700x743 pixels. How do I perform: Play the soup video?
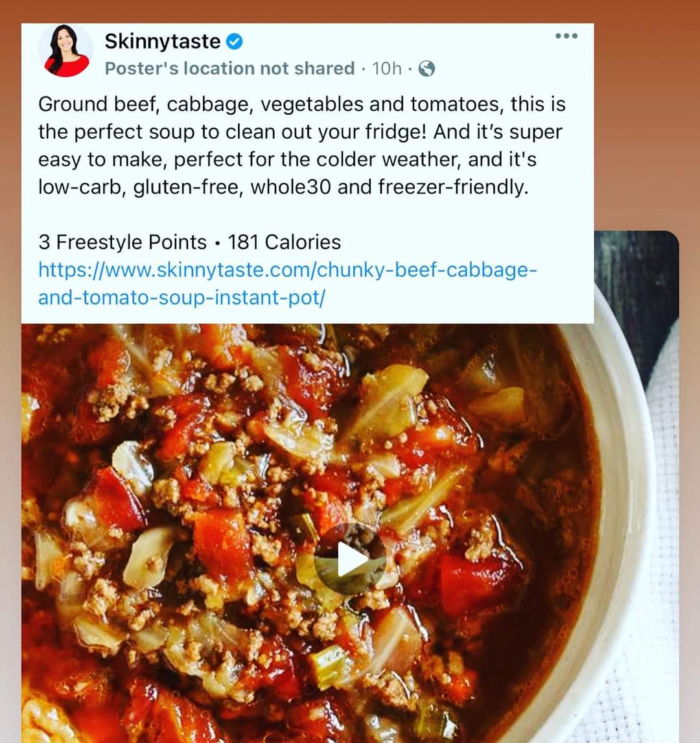click(x=350, y=560)
